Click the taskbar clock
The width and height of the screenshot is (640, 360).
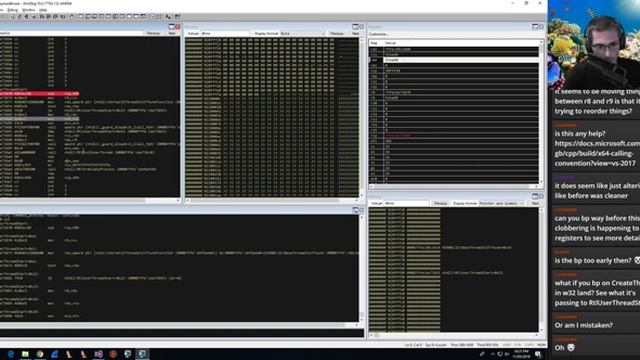[x=521, y=354]
